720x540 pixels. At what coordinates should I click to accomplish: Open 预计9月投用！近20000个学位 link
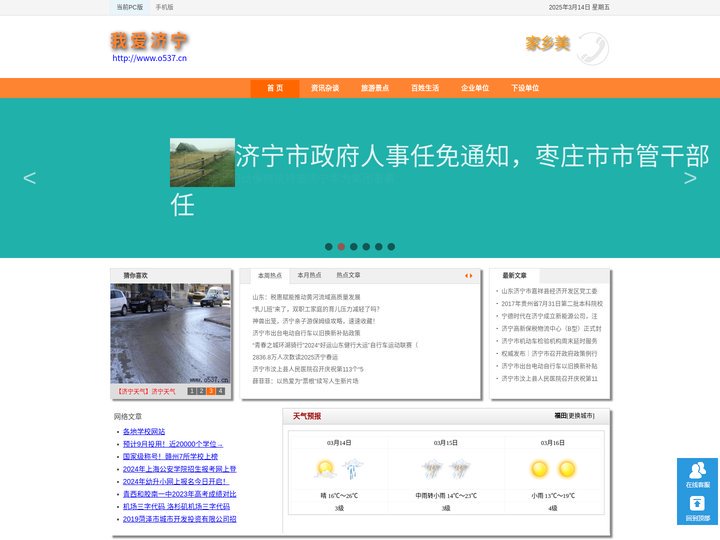click(x=173, y=444)
